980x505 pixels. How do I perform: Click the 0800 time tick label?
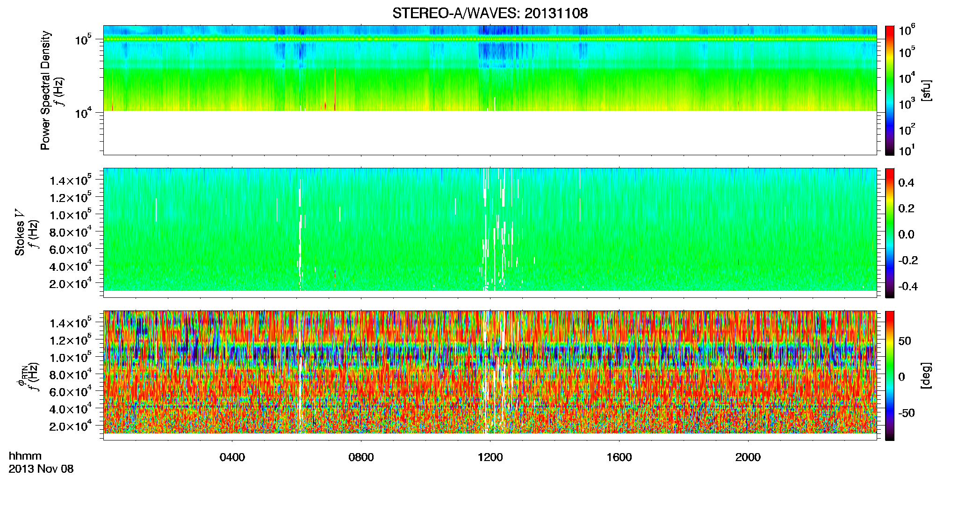(x=361, y=457)
